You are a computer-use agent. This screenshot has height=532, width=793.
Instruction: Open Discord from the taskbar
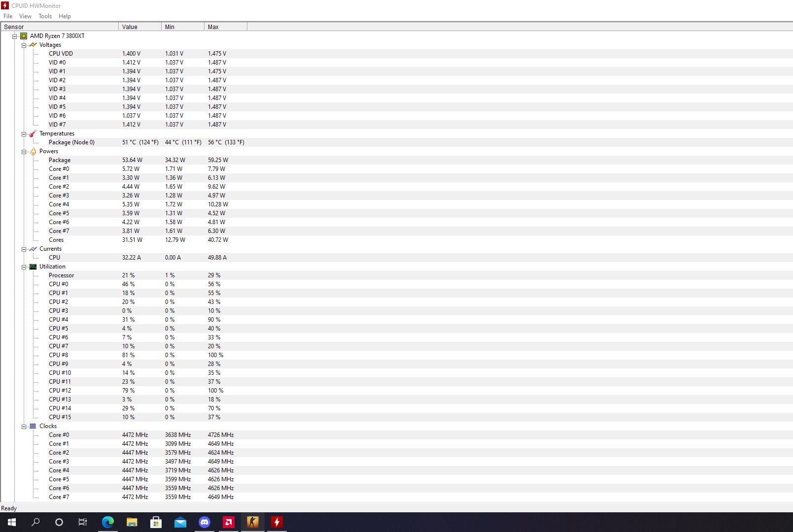pyautogui.click(x=204, y=522)
